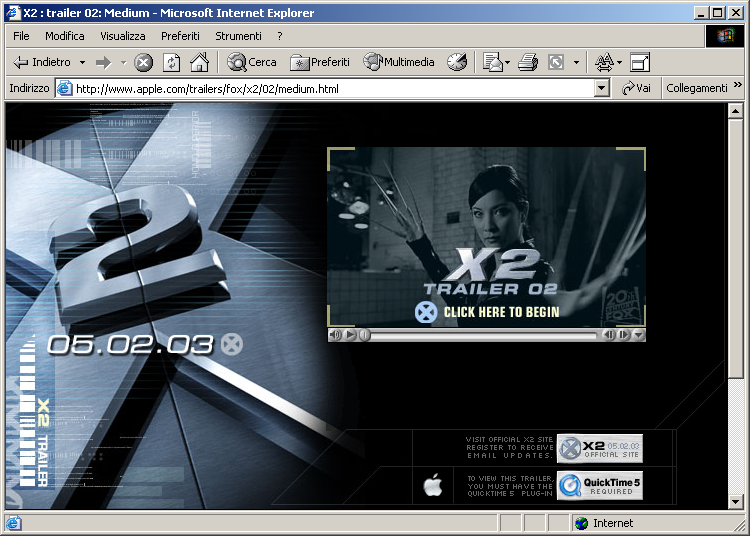750x536 pixels.
Task: Open the History clock icon
Action: (457, 62)
